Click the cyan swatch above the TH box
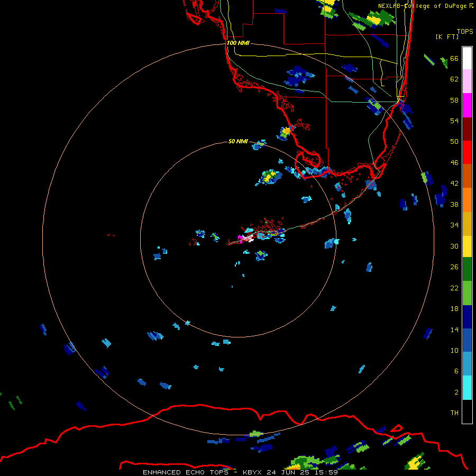The image size is (476, 476). click(x=467, y=388)
